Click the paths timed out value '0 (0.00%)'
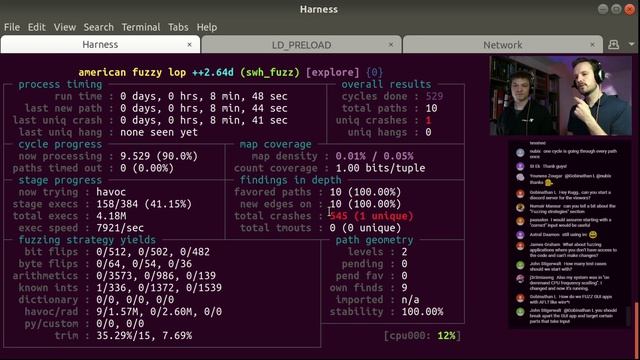This screenshot has height=360, width=640. click(147, 168)
